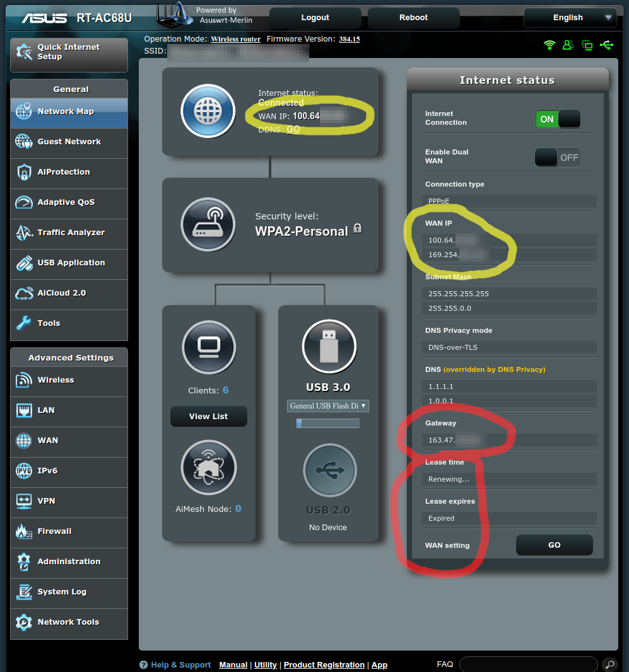Click the FAQ search input field

pos(528,664)
